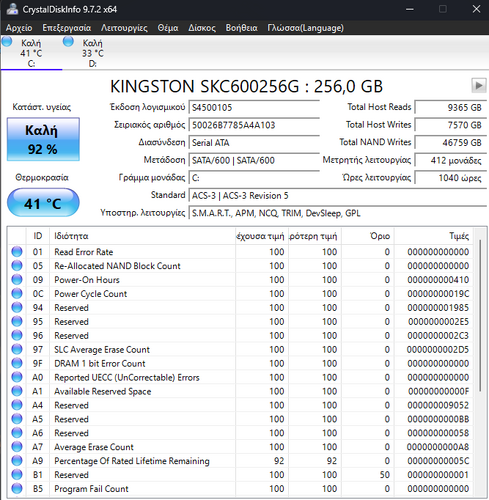Open the Λειτουργίες menu
The image size is (489, 500).
pyautogui.click(x=124, y=28)
